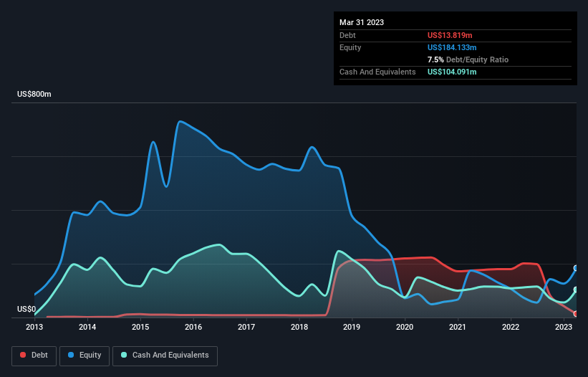The image size is (588, 377).
Task: Toggle the Equity series legend button
Action: [x=85, y=355]
